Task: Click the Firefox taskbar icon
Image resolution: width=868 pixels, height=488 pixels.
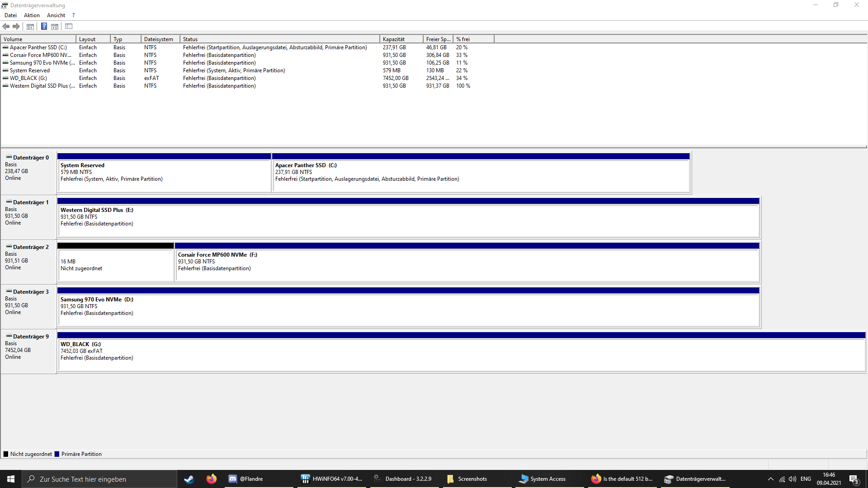Action: click(x=211, y=479)
